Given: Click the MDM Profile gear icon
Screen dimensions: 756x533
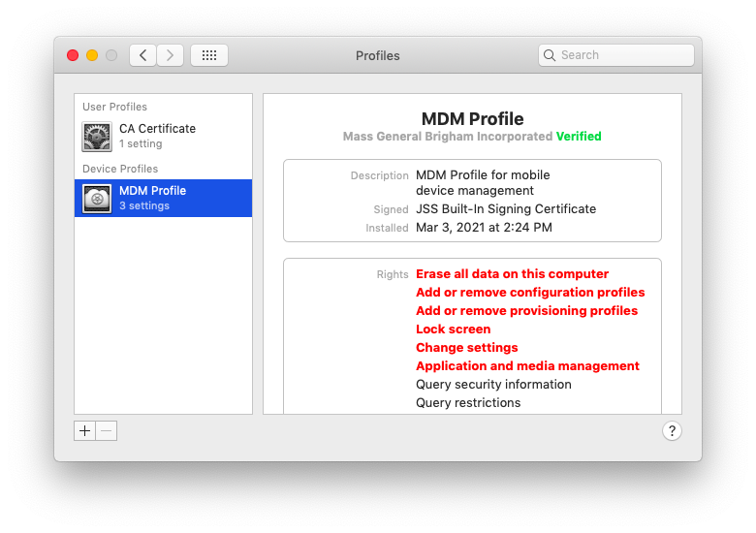Looking at the screenshot, I should (x=97, y=199).
